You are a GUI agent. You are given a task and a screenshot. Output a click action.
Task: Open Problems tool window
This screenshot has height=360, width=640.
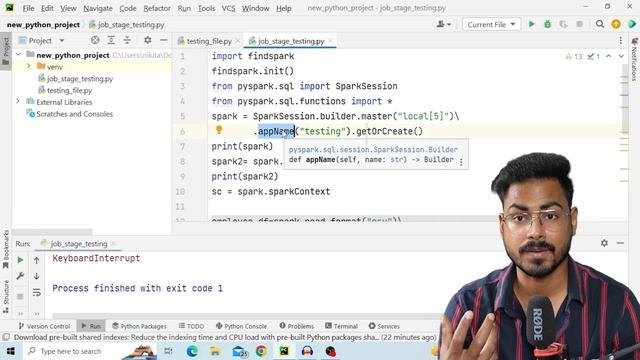pyautogui.click(x=297, y=326)
